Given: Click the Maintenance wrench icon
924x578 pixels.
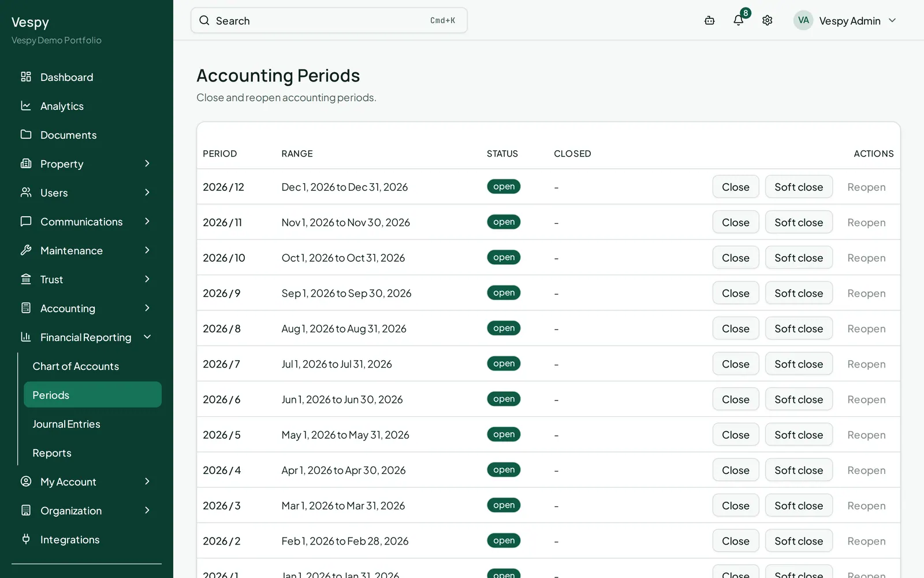Looking at the screenshot, I should pos(26,250).
